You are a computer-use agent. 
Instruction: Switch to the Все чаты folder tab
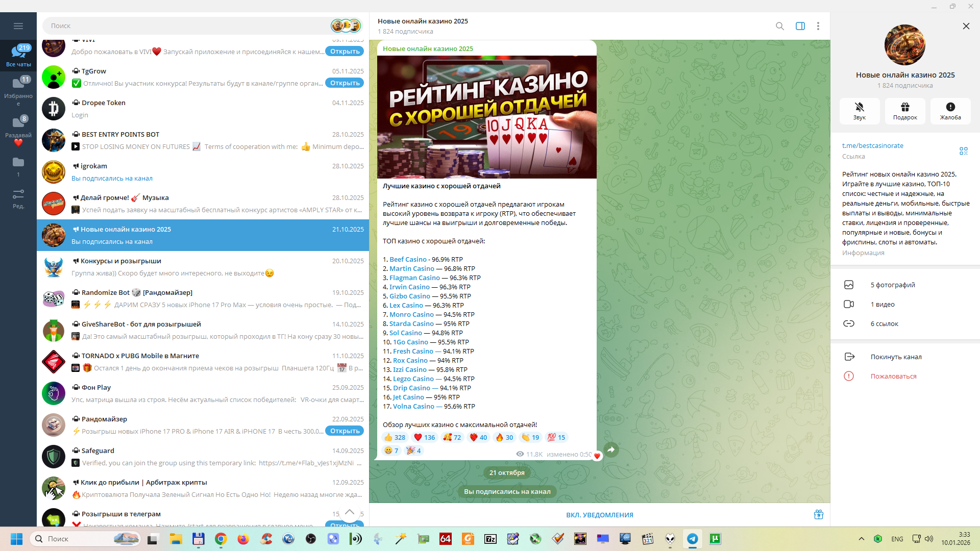pyautogui.click(x=18, y=55)
